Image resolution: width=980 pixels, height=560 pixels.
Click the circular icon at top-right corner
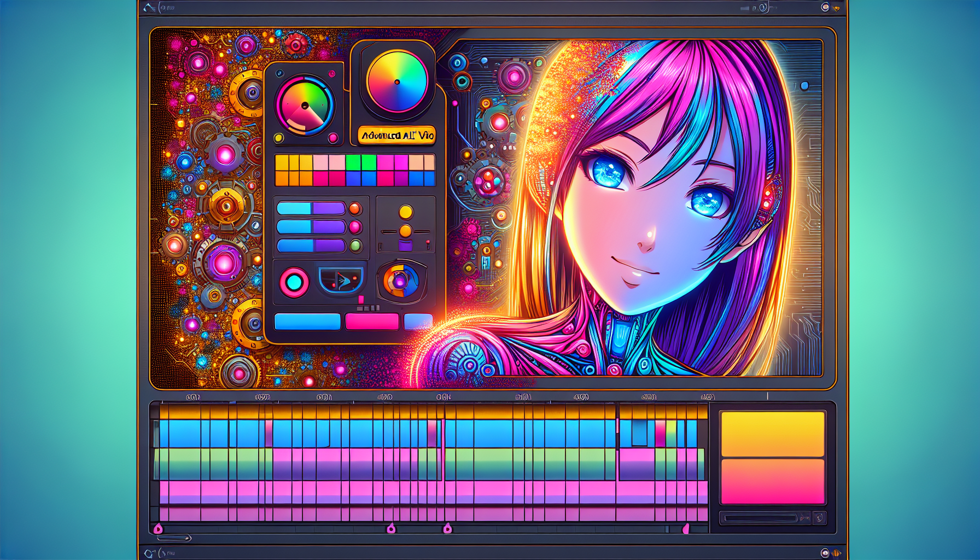(x=825, y=7)
